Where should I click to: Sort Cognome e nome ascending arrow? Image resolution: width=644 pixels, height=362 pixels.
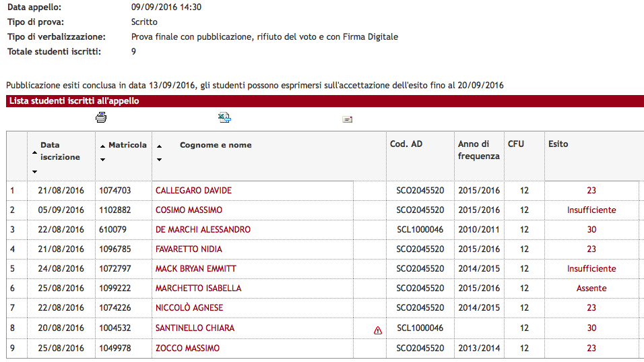tap(160, 146)
